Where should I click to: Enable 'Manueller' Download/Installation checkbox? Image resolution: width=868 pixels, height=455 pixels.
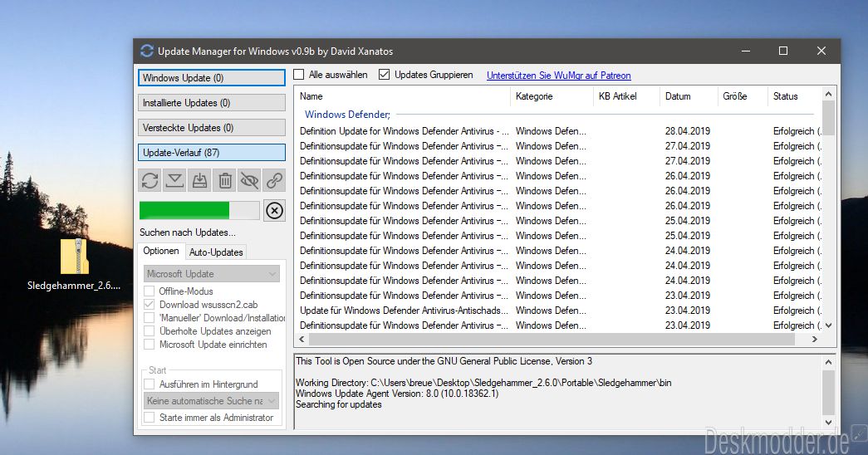point(149,318)
